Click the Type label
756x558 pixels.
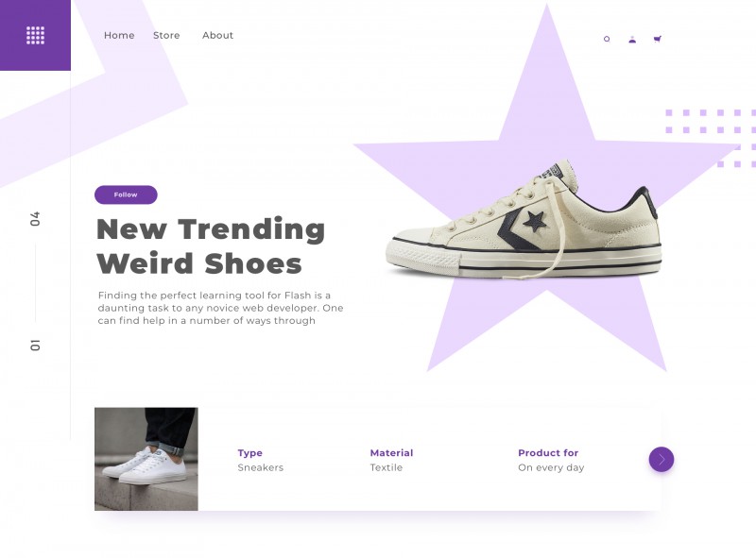[249, 452]
